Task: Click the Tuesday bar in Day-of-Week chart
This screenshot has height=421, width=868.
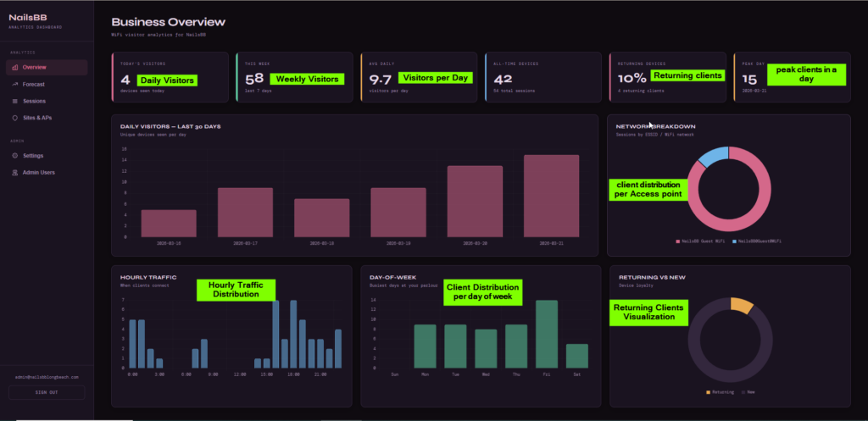Action: 455,346
